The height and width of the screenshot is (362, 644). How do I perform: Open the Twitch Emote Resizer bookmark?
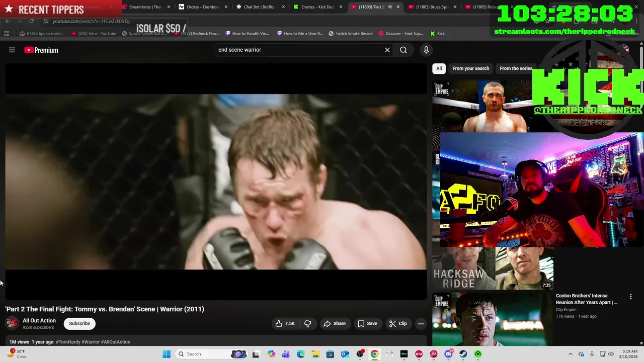tap(351, 34)
